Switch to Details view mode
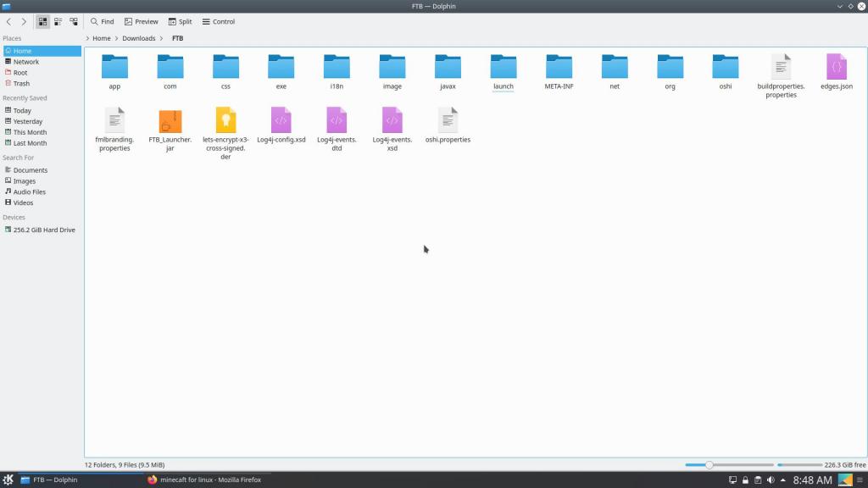The height and width of the screenshot is (488, 868). (74, 21)
